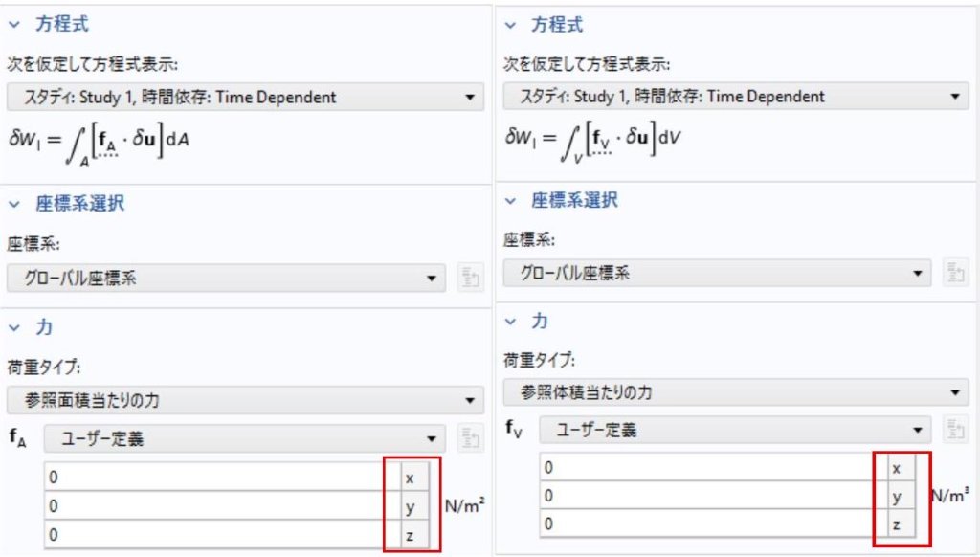Open the fA ユーザー定義 dropdown
Image resolution: width=980 pixels, height=557 pixels.
pos(243,439)
